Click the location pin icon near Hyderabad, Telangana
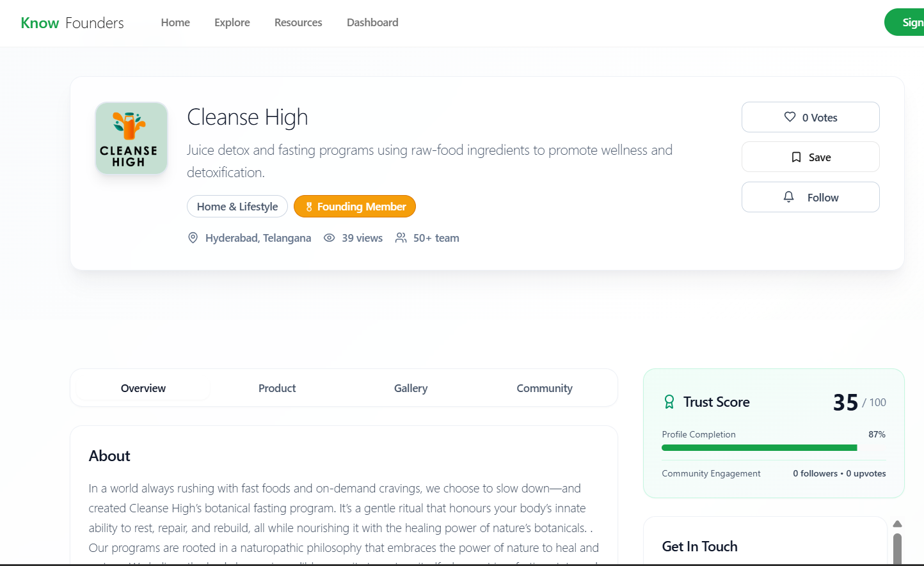Image resolution: width=924 pixels, height=566 pixels. click(x=193, y=237)
